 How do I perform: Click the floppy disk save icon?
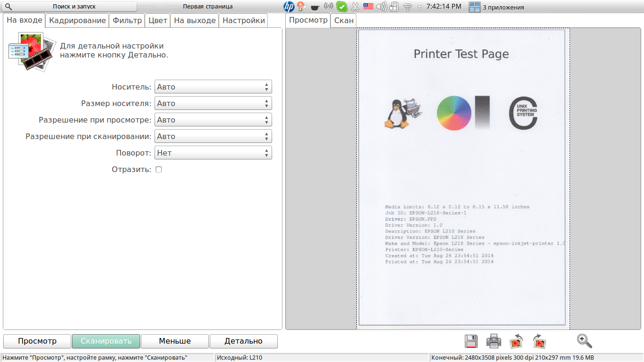471,341
